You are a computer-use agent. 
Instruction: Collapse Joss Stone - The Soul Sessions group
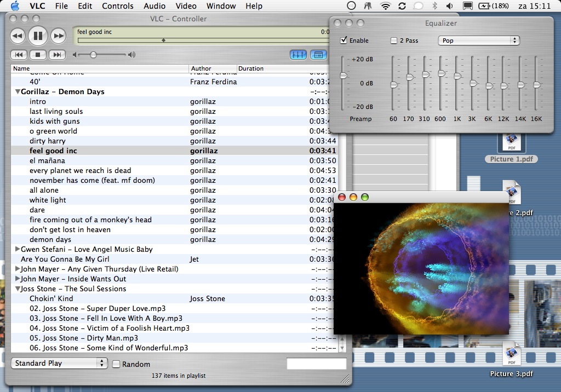[x=17, y=289]
